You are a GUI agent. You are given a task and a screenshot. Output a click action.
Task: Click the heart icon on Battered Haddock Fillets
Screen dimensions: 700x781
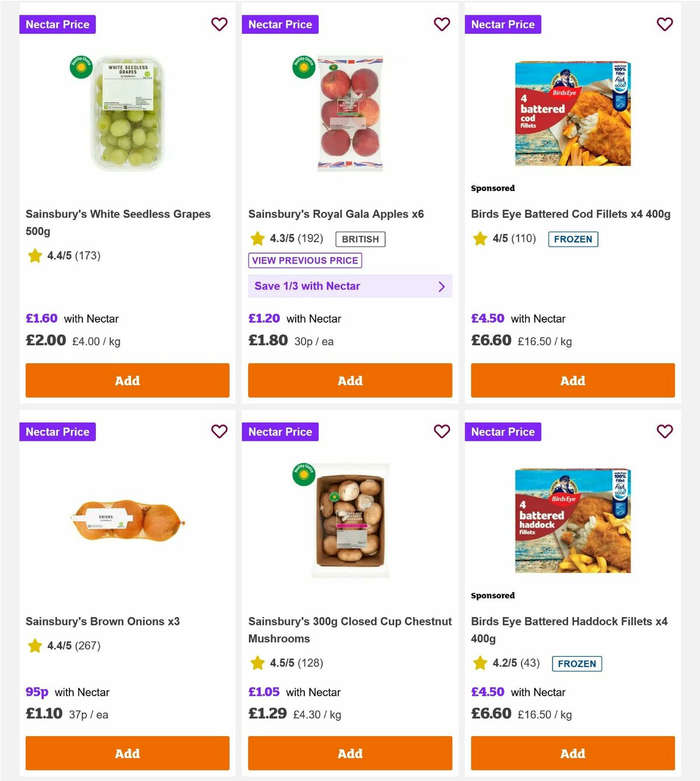click(x=664, y=432)
